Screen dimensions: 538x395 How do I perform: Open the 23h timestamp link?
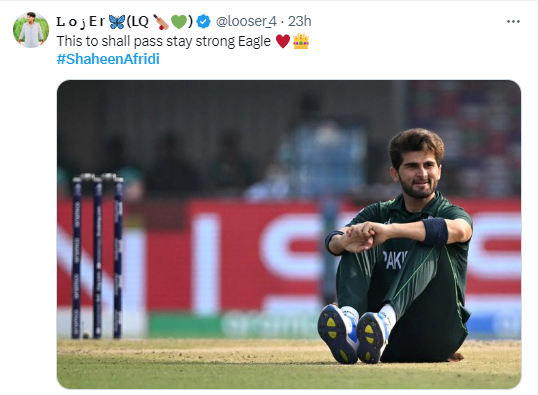pyautogui.click(x=299, y=22)
